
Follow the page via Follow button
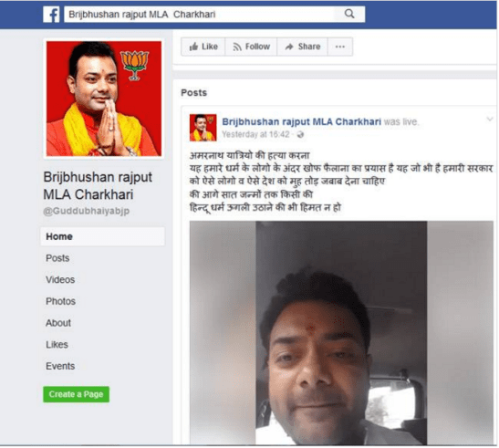pyautogui.click(x=251, y=47)
